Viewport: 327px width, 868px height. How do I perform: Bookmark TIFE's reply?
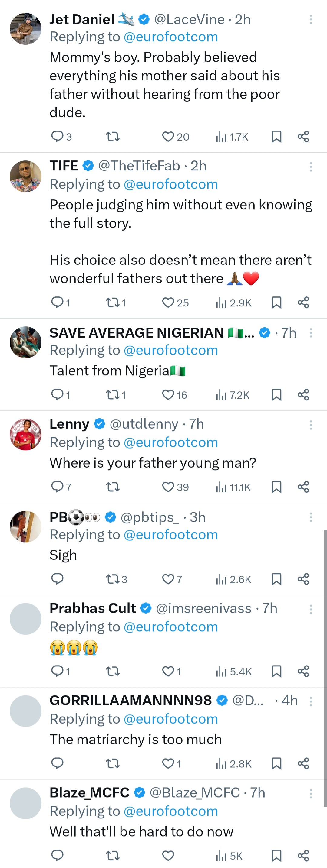click(x=276, y=303)
